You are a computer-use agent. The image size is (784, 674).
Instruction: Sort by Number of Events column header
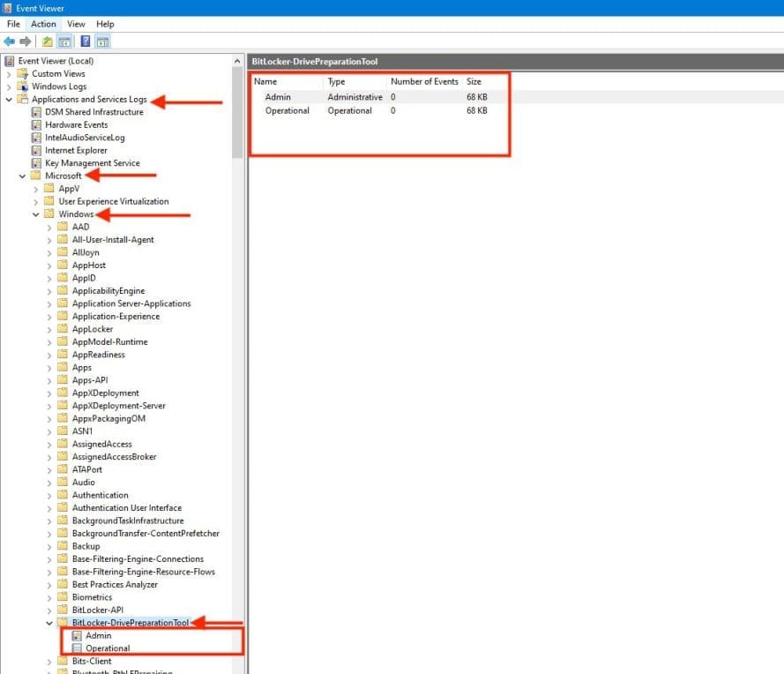pos(424,81)
